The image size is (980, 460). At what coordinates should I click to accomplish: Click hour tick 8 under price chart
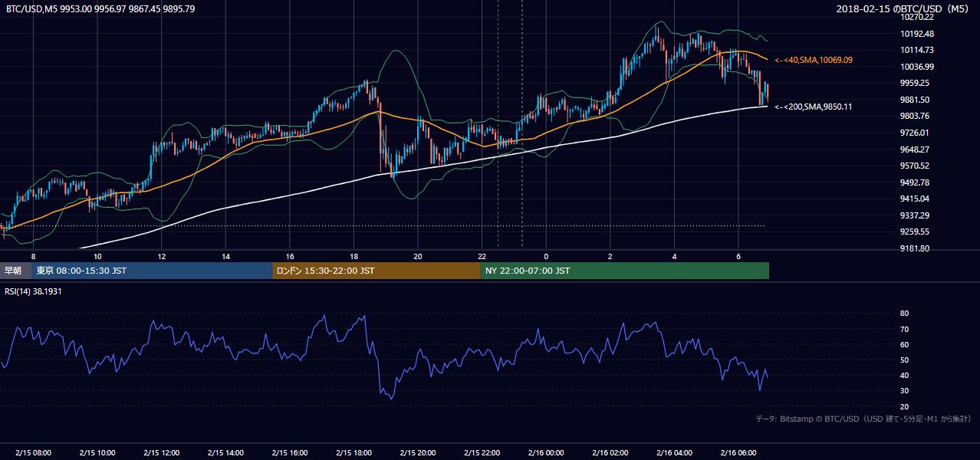[33, 256]
